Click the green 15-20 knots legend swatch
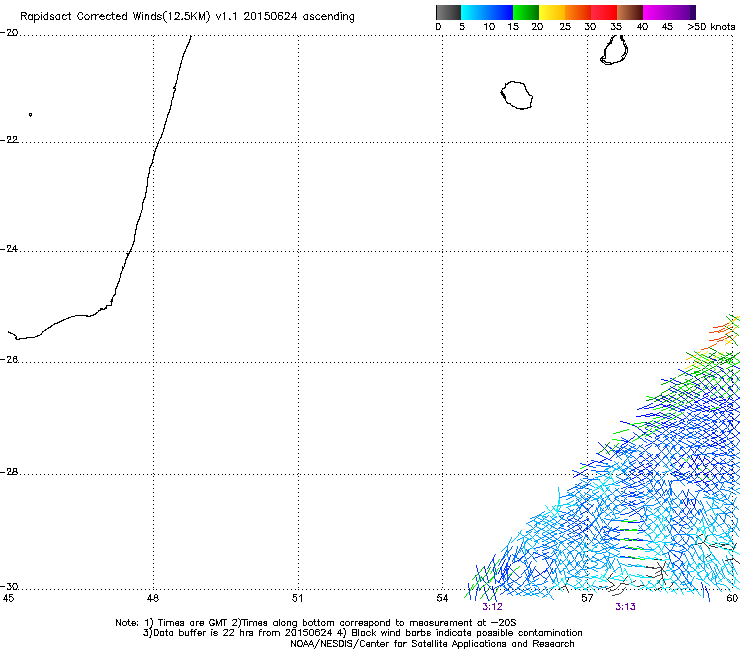The width and height of the screenshot is (740, 650). click(526, 12)
